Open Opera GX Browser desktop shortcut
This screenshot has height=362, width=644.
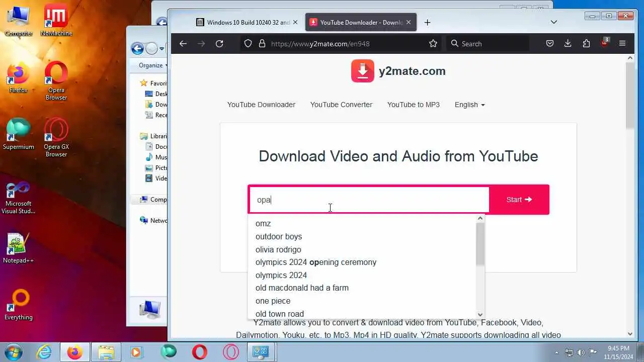point(56,138)
